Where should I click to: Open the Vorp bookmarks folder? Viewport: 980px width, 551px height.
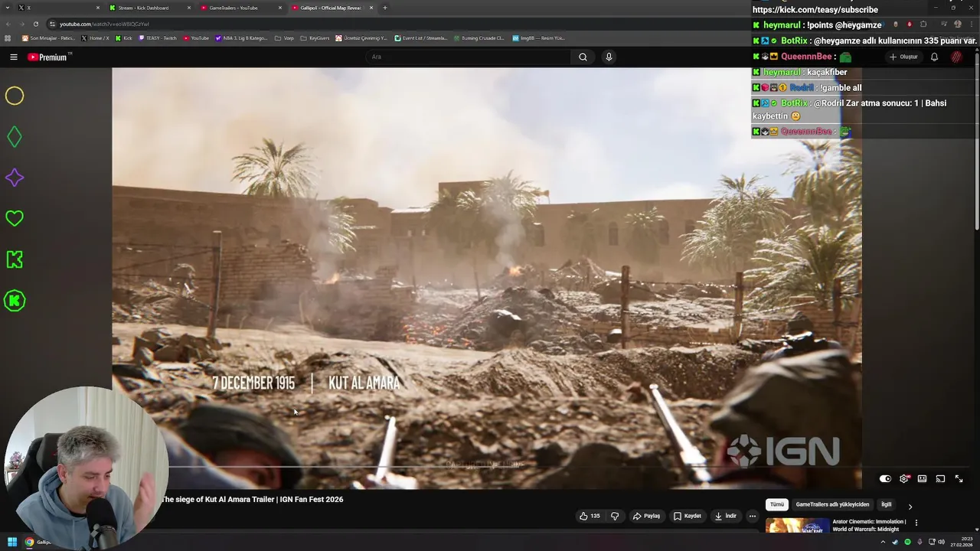click(284, 38)
